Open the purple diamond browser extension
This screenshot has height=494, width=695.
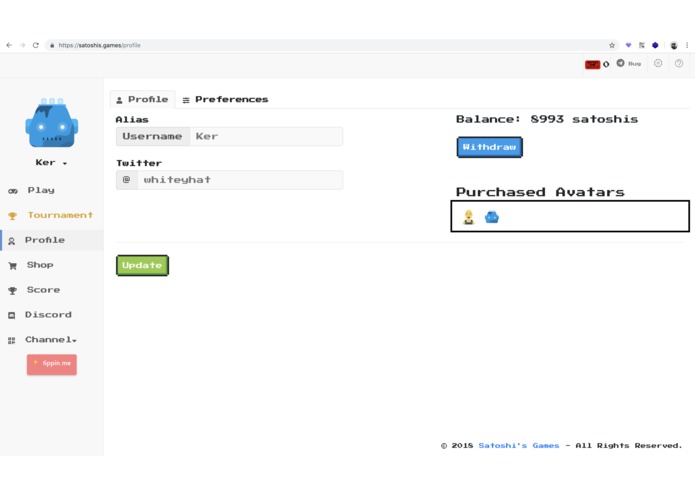(628, 45)
